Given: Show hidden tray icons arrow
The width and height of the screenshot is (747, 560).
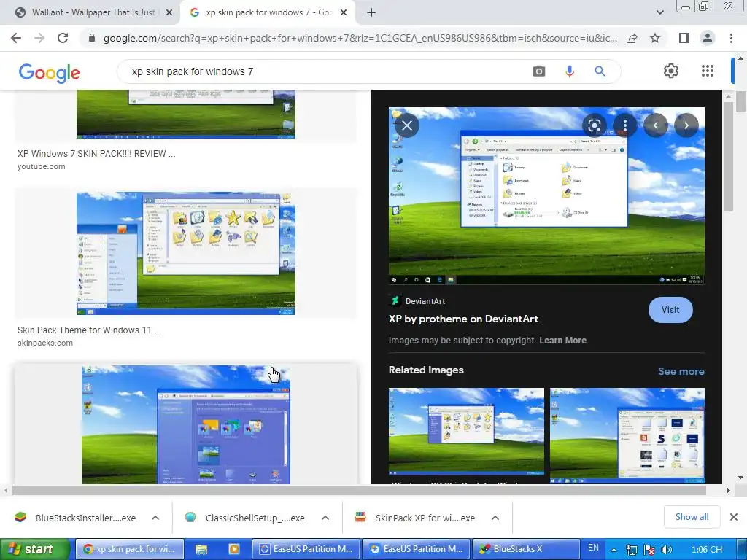Looking at the screenshot, I should [x=614, y=550].
